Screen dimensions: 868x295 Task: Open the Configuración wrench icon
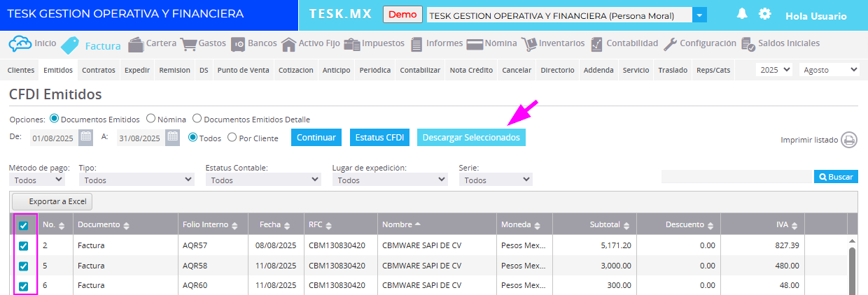click(670, 44)
